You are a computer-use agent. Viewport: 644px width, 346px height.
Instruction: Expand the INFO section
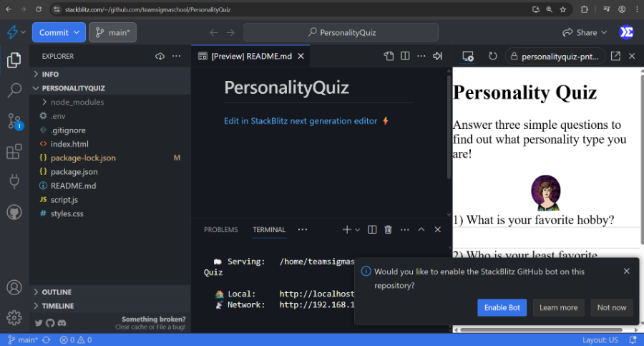tap(110, 74)
